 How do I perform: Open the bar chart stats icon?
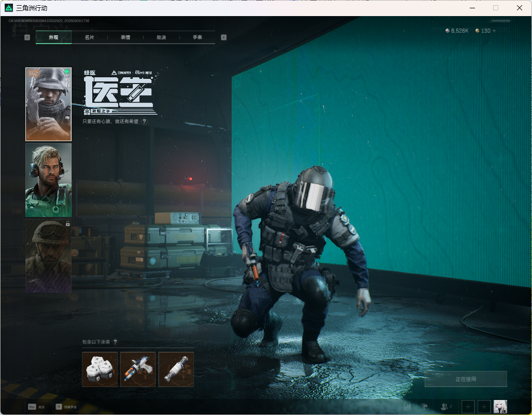click(x=407, y=406)
